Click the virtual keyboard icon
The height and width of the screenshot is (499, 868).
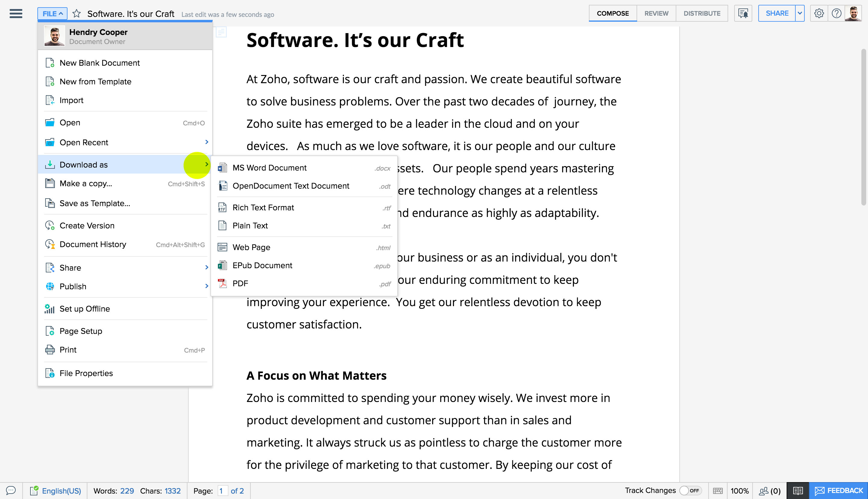click(x=718, y=491)
